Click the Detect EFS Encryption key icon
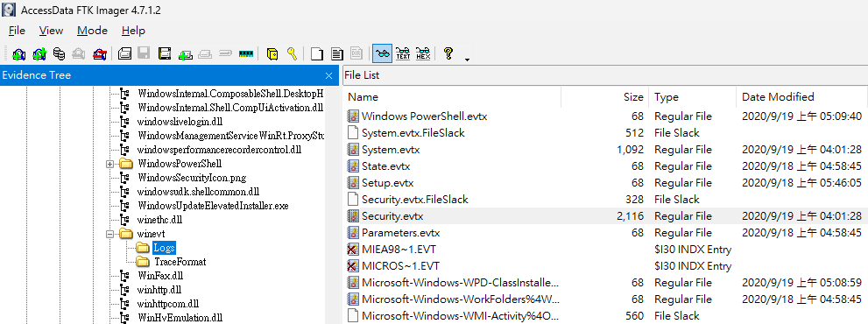This screenshot has height=324, width=868. pos(293,53)
